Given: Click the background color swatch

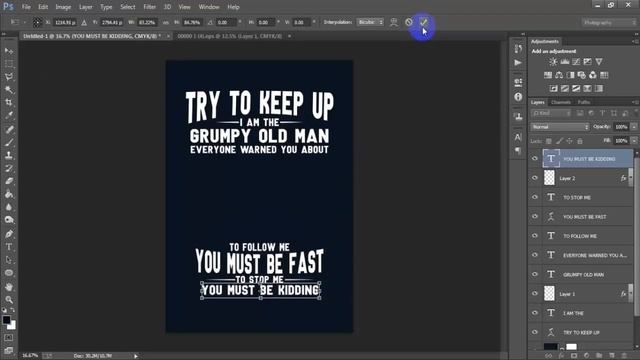Looking at the screenshot, I should coord(13,326).
